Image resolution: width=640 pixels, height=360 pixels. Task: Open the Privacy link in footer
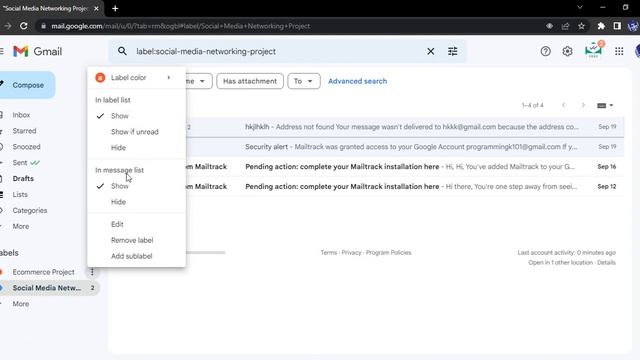tap(351, 253)
